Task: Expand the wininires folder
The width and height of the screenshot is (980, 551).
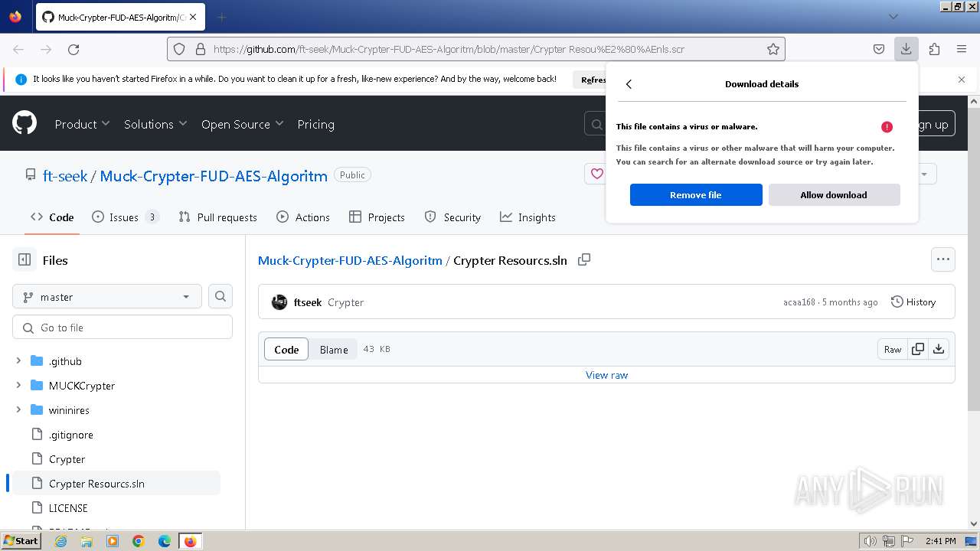Action: [x=18, y=409]
